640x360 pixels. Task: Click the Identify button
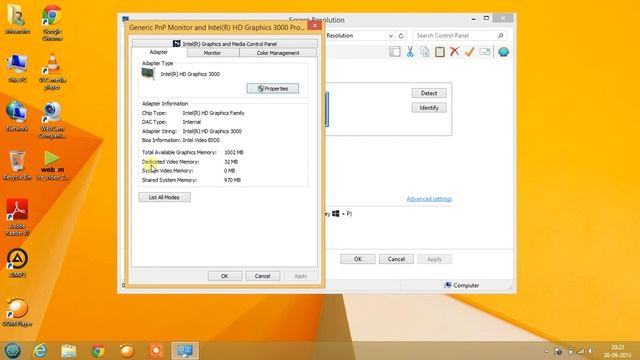pos(429,108)
